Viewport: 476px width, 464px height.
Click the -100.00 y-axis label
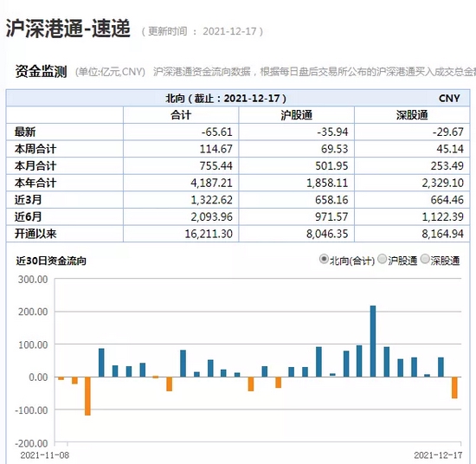point(31,410)
